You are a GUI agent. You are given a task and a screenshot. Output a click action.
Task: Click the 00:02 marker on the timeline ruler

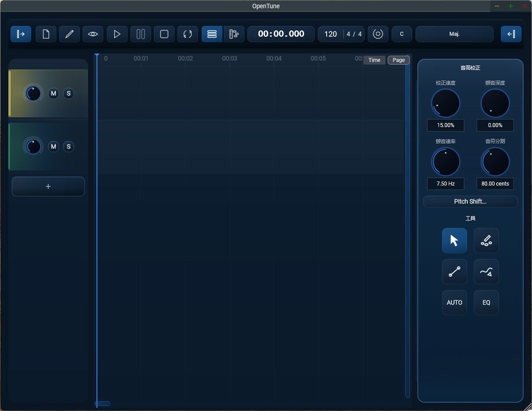[x=185, y=59]
